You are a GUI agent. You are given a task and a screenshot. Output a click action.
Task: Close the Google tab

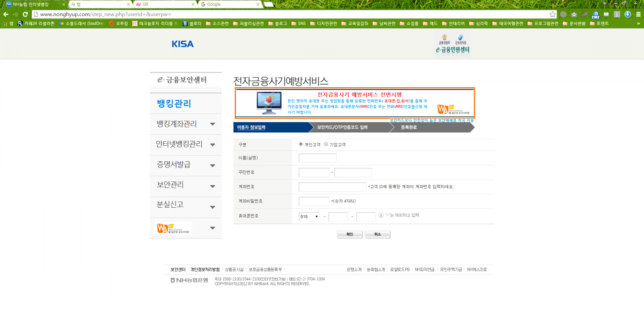coord(258,4)
